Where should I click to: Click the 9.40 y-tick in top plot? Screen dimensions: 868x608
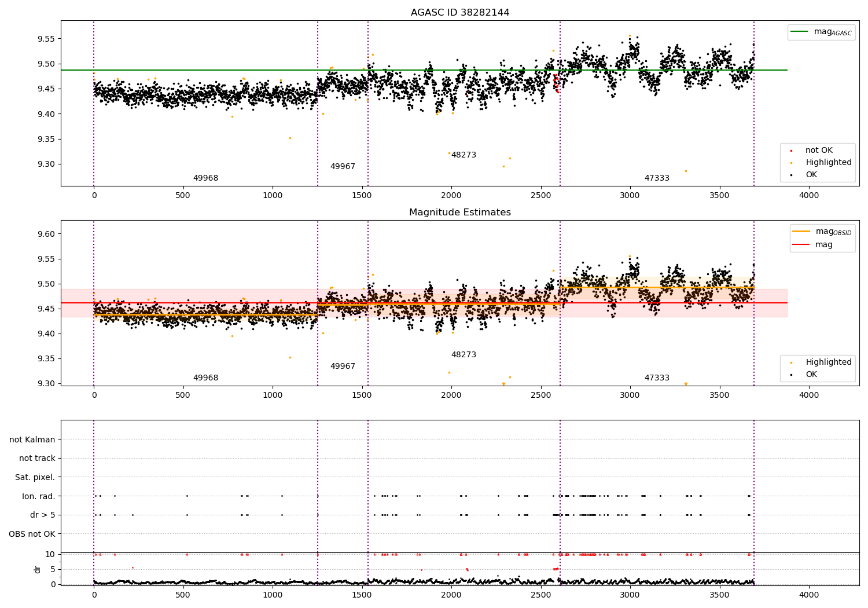(46, 114)
